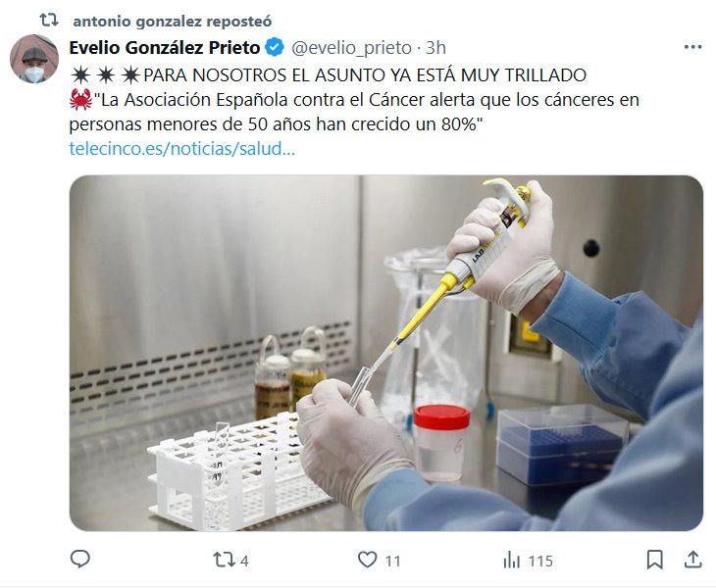
Task: Open the 3h tweet timestamp
Action: [435, 47]
